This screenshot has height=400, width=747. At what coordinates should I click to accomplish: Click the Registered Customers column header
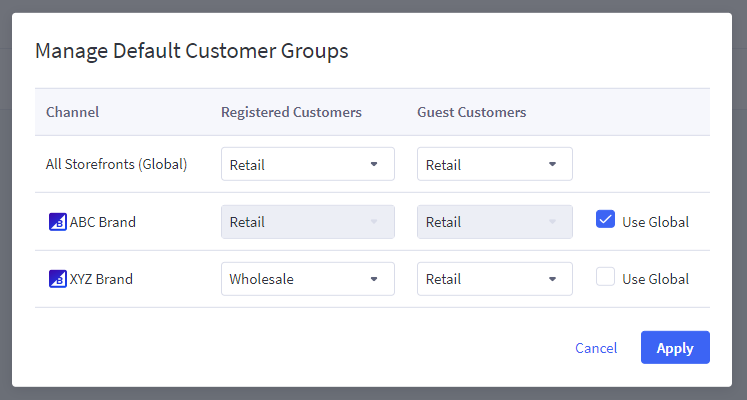coord(291,112)
